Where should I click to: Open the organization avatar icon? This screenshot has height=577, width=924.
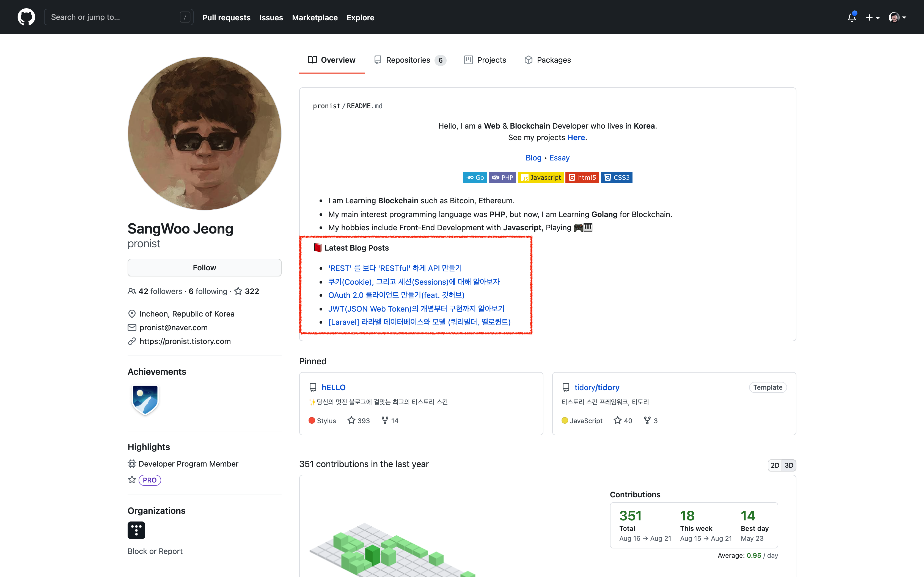pos(136,530)
